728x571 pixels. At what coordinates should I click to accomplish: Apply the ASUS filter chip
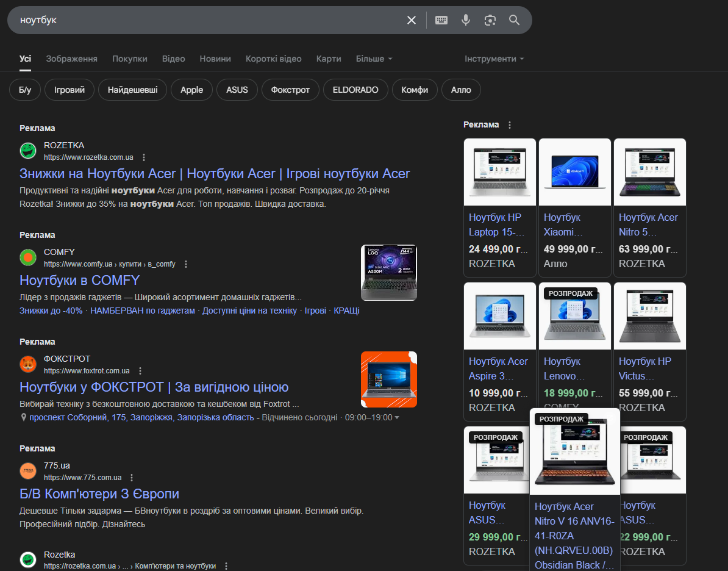[237, 90]
